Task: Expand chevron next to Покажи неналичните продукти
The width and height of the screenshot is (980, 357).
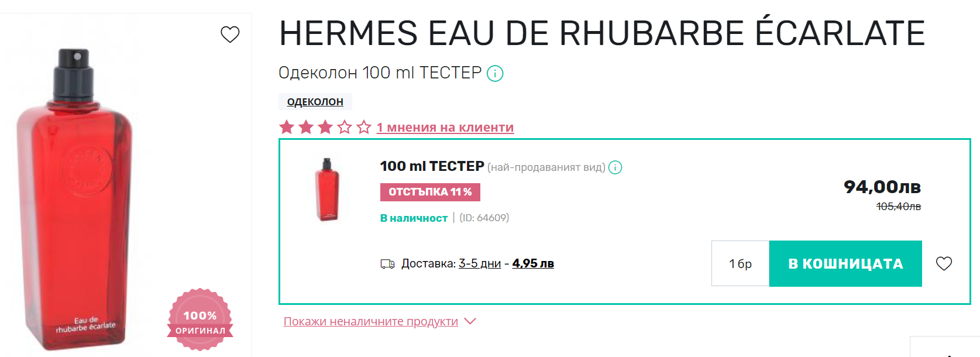Action: pos(470,321)
